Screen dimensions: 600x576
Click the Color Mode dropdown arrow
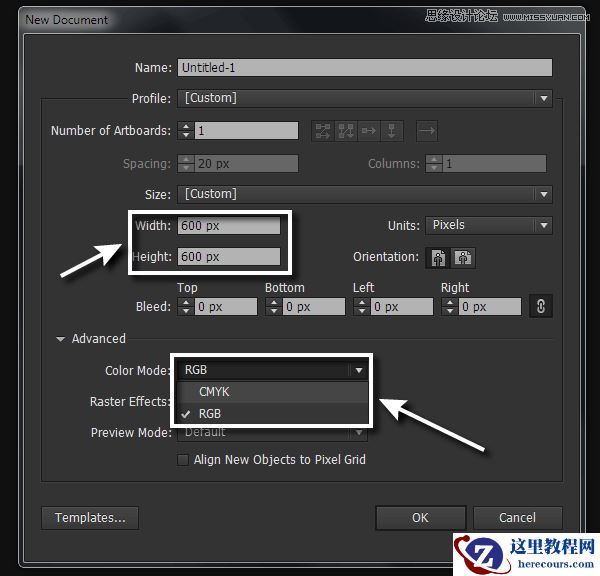[359, 370]
